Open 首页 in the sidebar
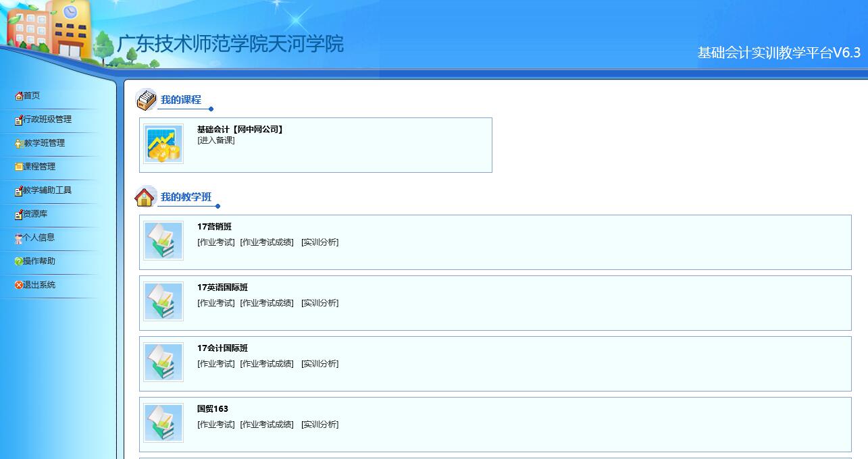Screen dimensions: 868x459 tap(32, 96)
